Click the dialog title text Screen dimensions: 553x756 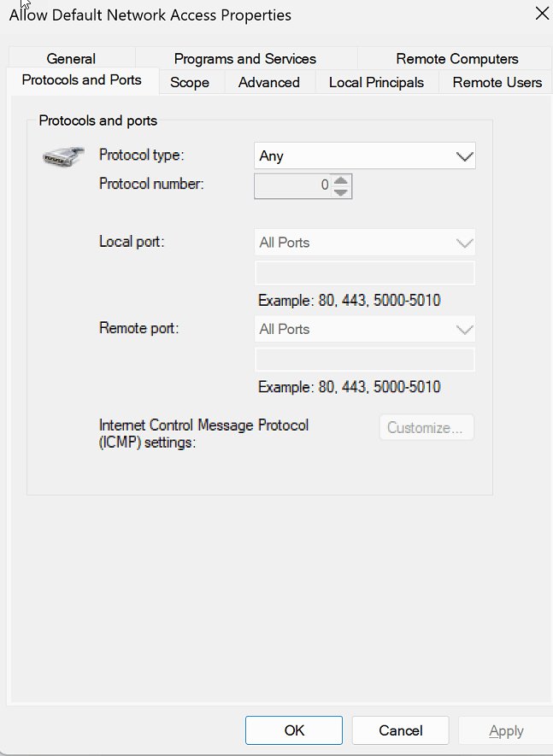coord(150,15)
